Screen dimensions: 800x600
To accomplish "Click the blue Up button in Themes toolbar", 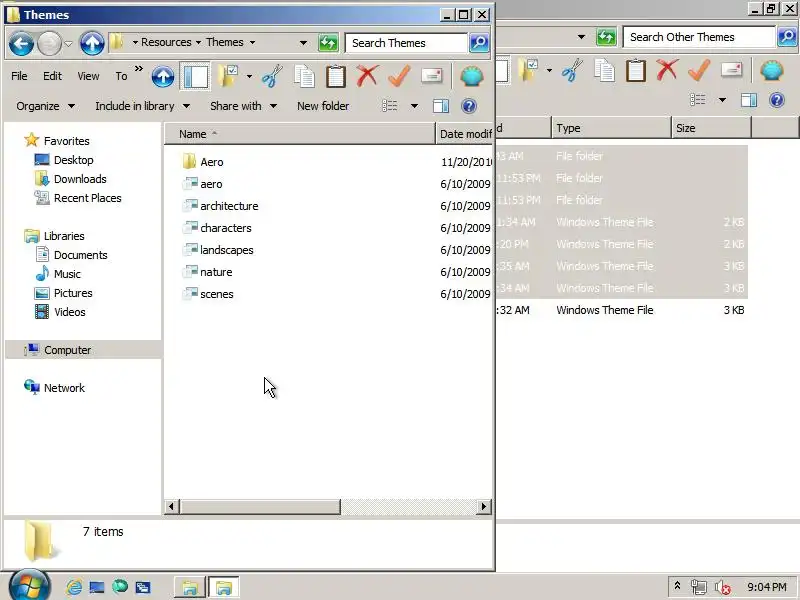I will [163, 77].
